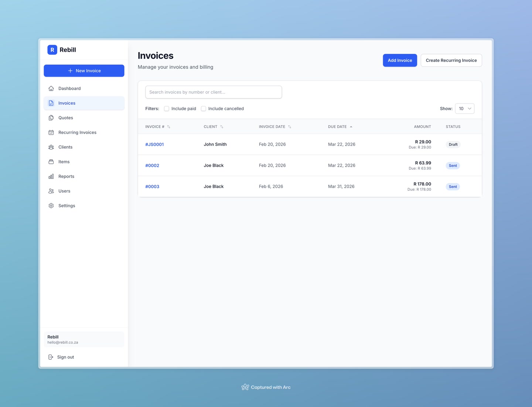Screen dimensions: 532x407
Task: Reverse the Due Date sort order
Action: pyautogui.click(x=351, y=126)
